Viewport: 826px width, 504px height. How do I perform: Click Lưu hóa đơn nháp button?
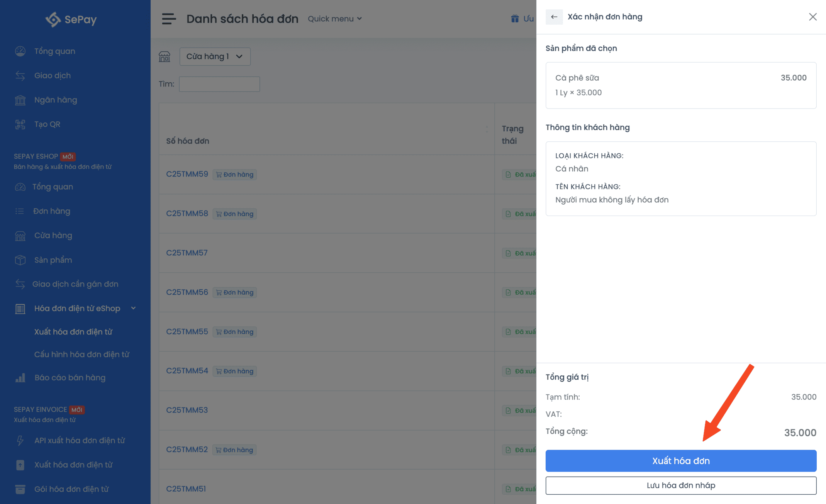680,485
